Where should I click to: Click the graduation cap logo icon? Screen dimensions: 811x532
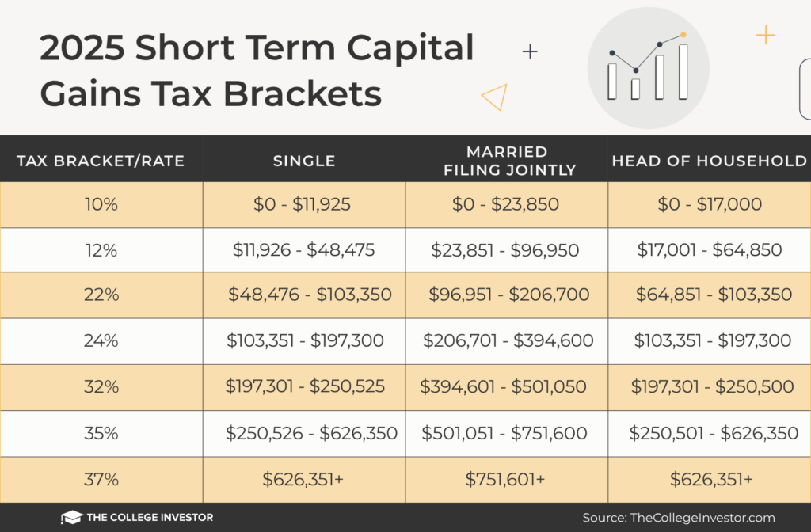(x=71, y=517)
